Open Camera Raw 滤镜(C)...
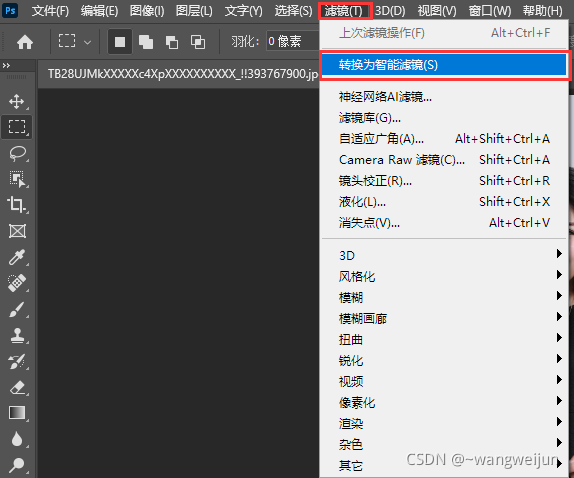 [x=444, y=160]
